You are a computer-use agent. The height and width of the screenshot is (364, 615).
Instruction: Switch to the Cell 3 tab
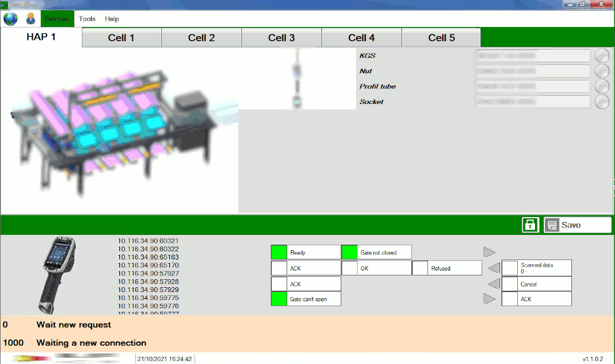pyautogui.click(x=281, y=38)
